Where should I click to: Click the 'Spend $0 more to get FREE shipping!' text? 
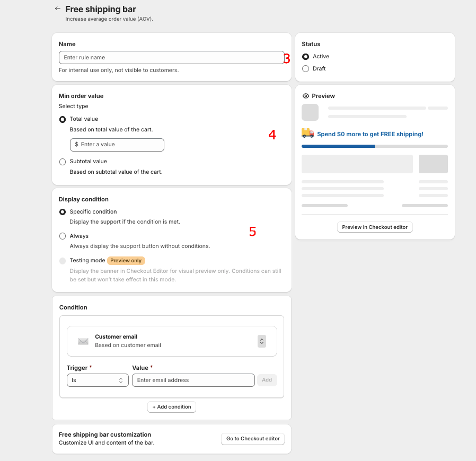[x=370, y=134]
